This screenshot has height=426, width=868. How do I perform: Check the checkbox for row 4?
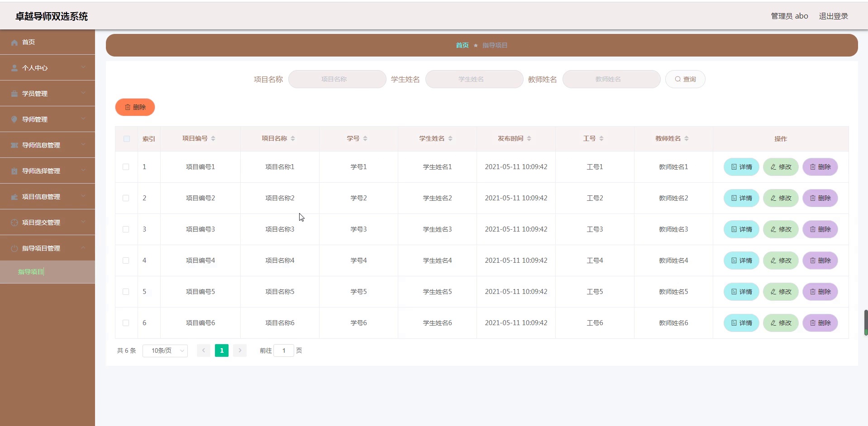click(x=126, y=260)
